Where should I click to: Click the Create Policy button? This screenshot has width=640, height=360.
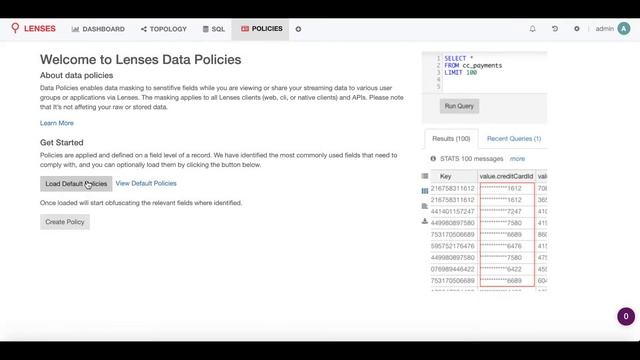click(65, 222)
